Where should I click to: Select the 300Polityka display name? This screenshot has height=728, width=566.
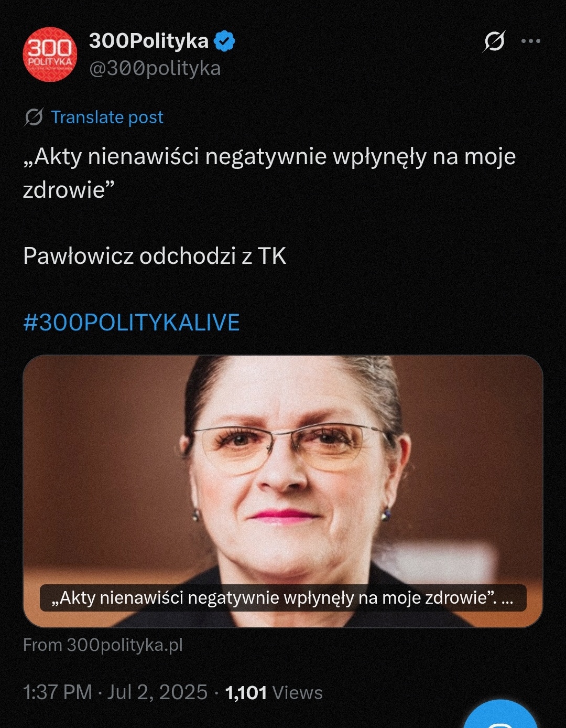(149, 41)
